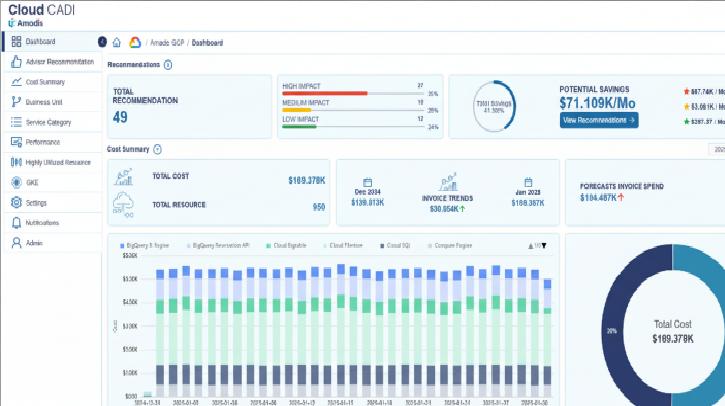
Task: Collapse the sidebar with the round arrow button
Action: [101, 42]
